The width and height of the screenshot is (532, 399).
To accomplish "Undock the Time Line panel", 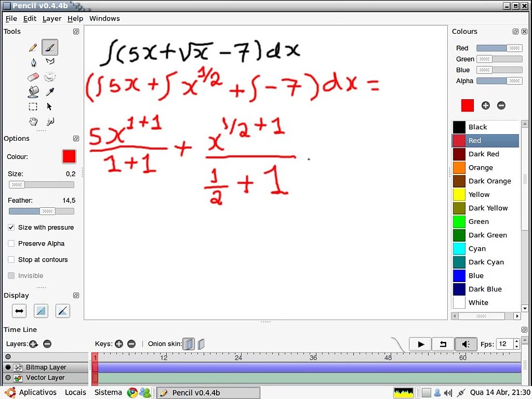I will pos(524,329).
